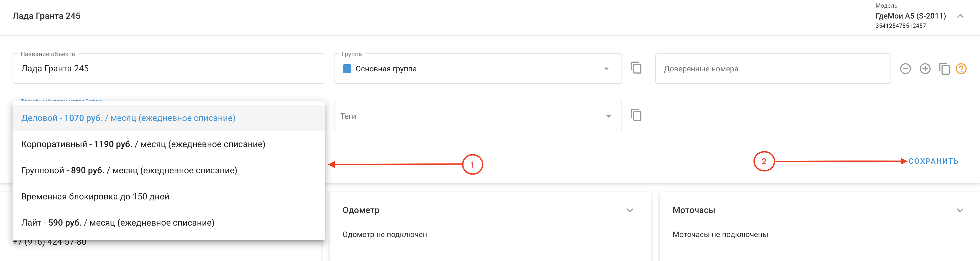Add a trusted number with plus icon
Viewport: 980px width, 261px height.
(925, 69)
